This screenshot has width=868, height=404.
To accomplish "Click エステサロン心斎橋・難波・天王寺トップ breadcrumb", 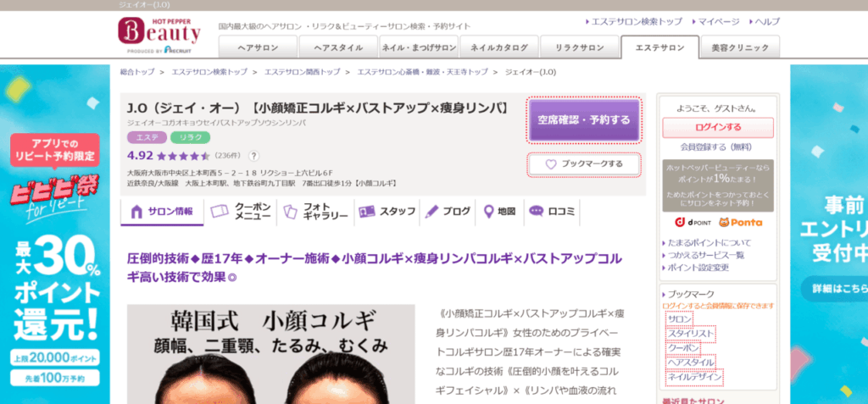I will point(422,72).
